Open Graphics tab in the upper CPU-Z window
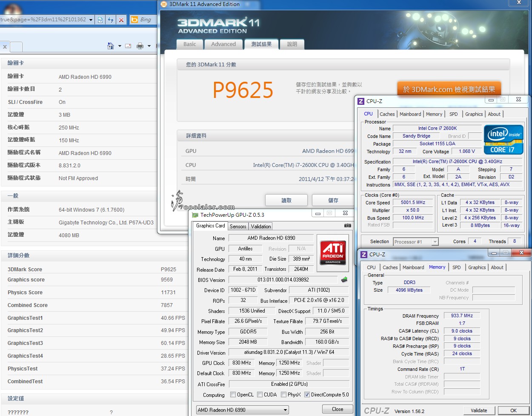Screen dimensions: 532x416 [474, 114]
